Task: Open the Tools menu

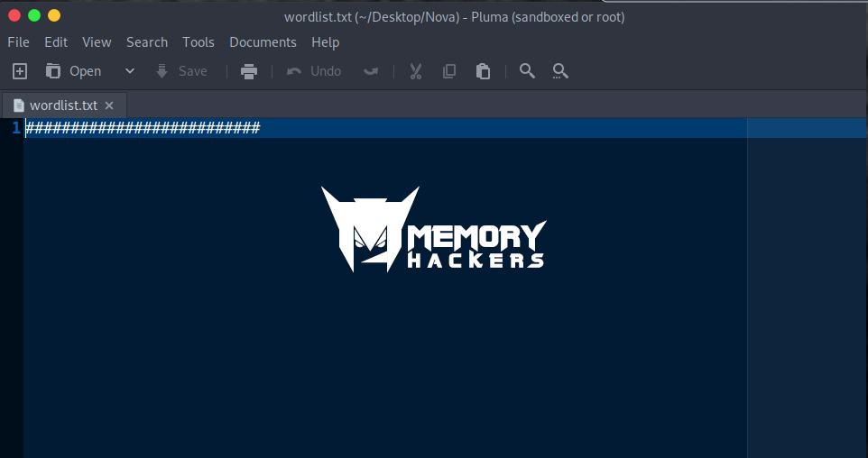Action: 199,42
